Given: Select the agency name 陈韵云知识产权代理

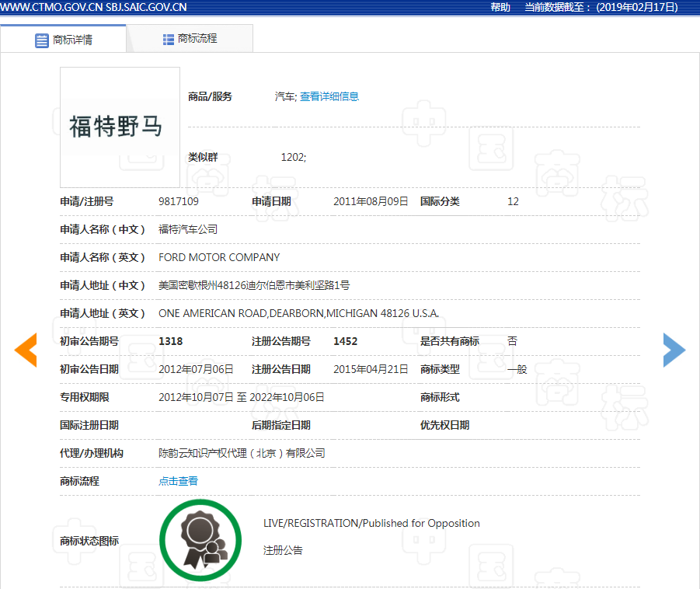Looking at the screenshot, I should [242, 453].
